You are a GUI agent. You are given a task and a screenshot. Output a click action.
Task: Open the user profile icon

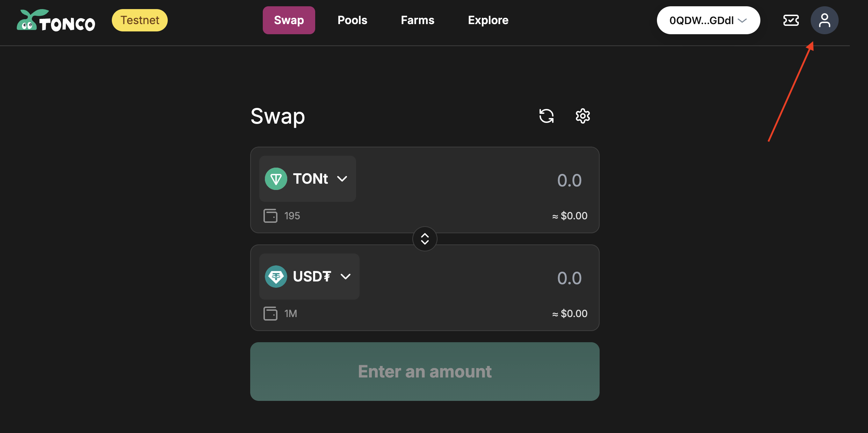click(824, 21)
